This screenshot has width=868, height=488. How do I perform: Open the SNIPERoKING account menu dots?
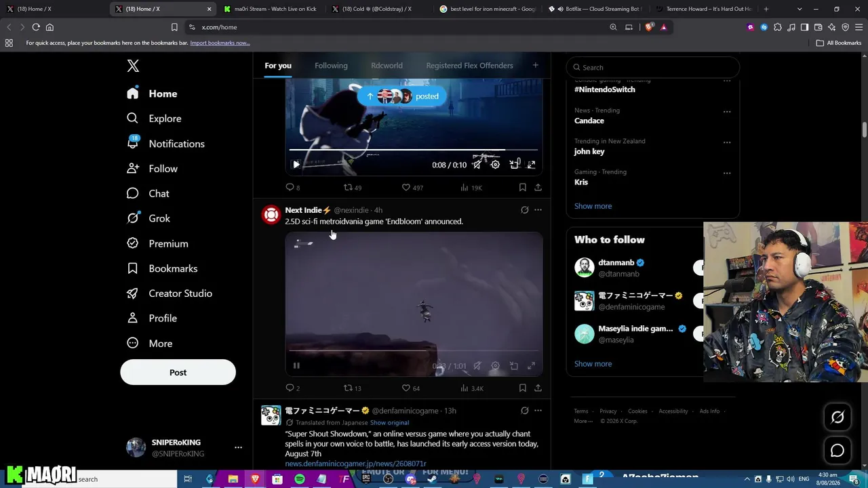238,447
